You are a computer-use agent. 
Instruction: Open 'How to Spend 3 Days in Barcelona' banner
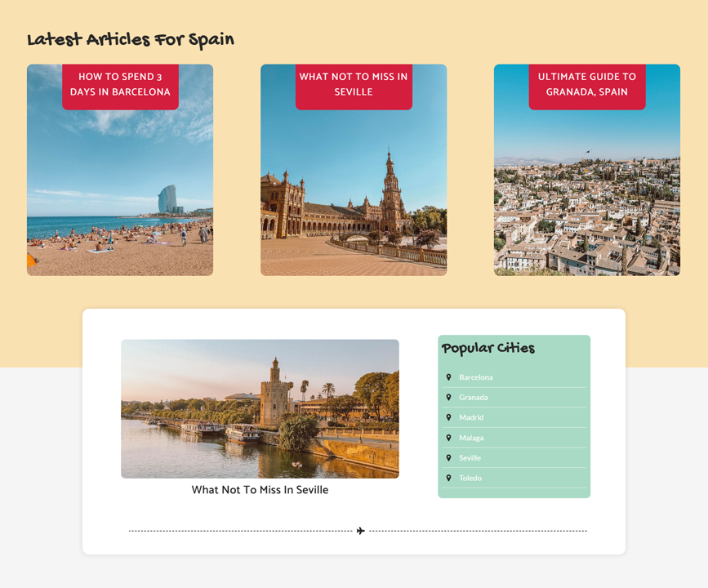pos(120,85)
